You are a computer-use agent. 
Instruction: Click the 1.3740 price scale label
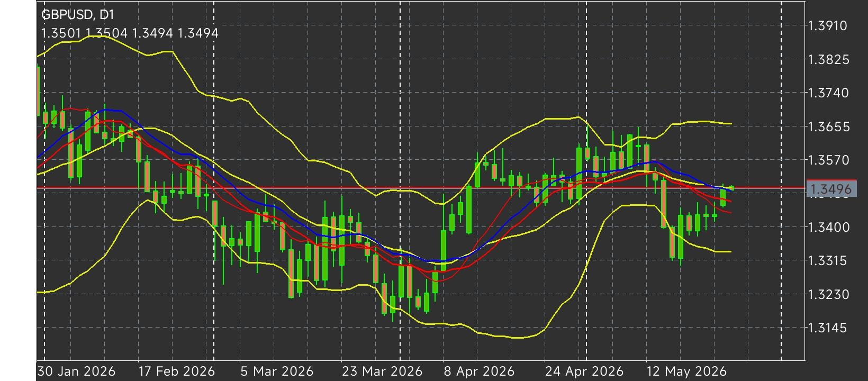(x=829, y=93)
